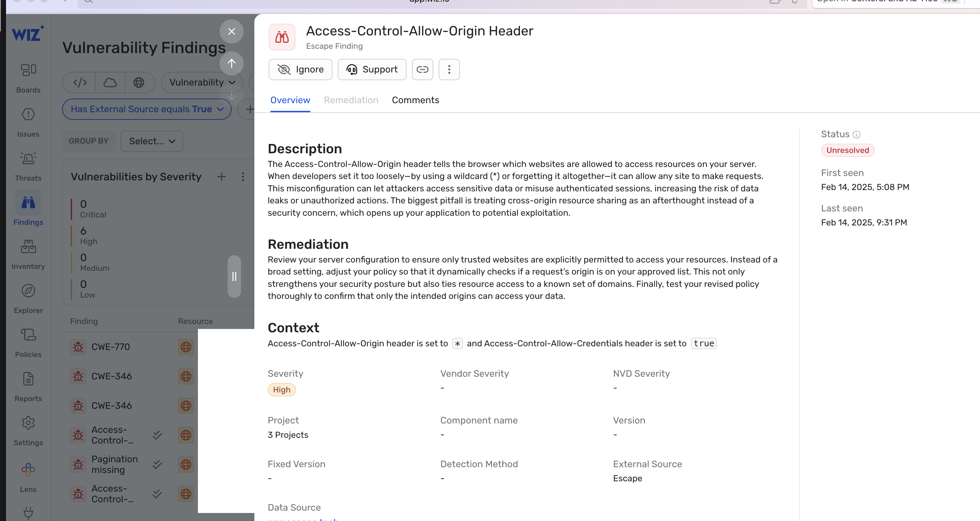Click the panel resize handle
This screenshot has height=521, width=980.
234,276
